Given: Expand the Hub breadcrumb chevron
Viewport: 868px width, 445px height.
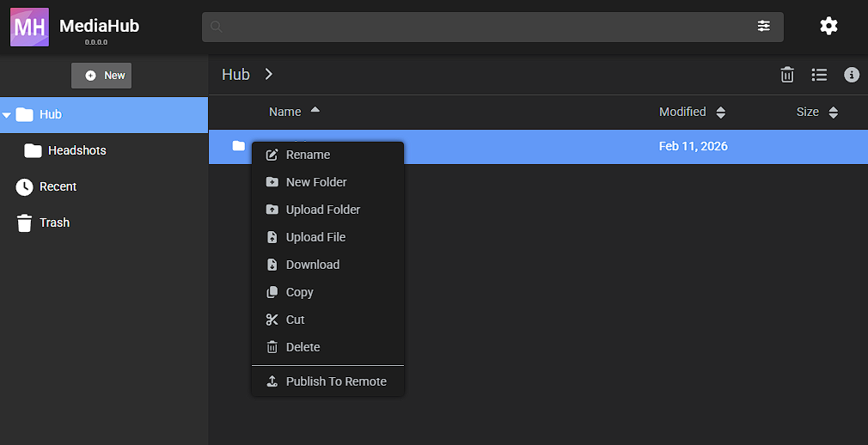Looking at the screenshot, I should [269, 75].
